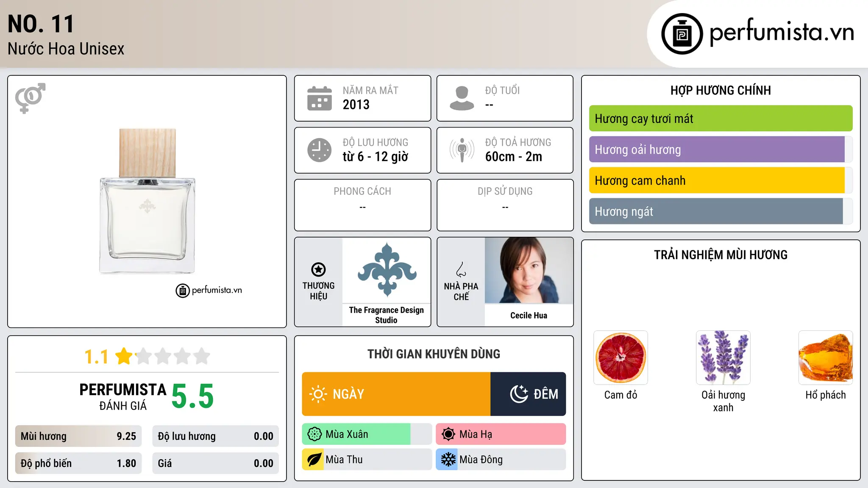Click the "Nước Hoa Unisex" subtitle
Image resolution: width=868 pixels, height=488 pixels.
click(66, 49)
